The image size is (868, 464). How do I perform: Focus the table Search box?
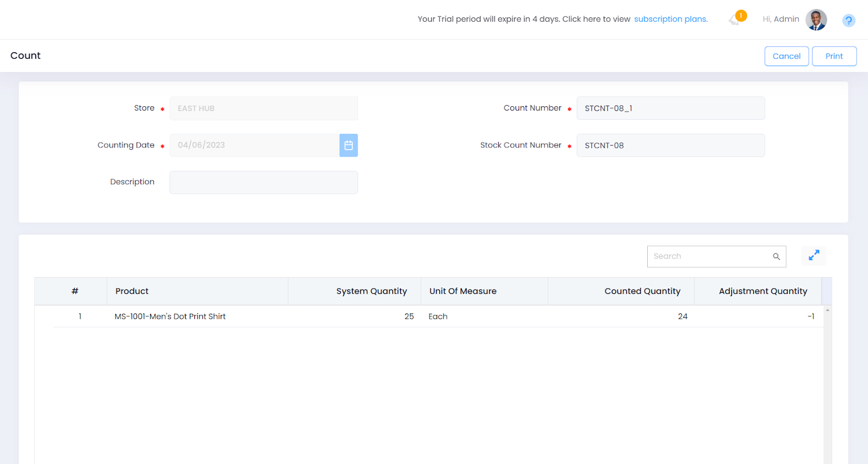[709, 256]
